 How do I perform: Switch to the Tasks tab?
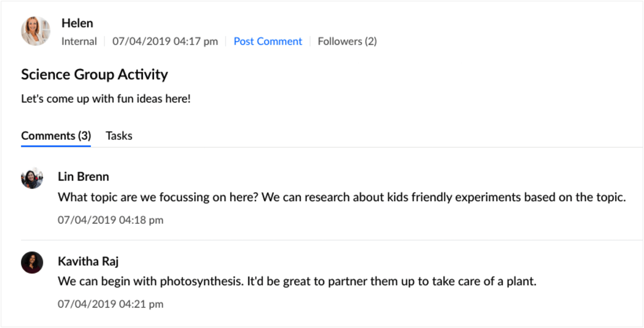[119, 136]
